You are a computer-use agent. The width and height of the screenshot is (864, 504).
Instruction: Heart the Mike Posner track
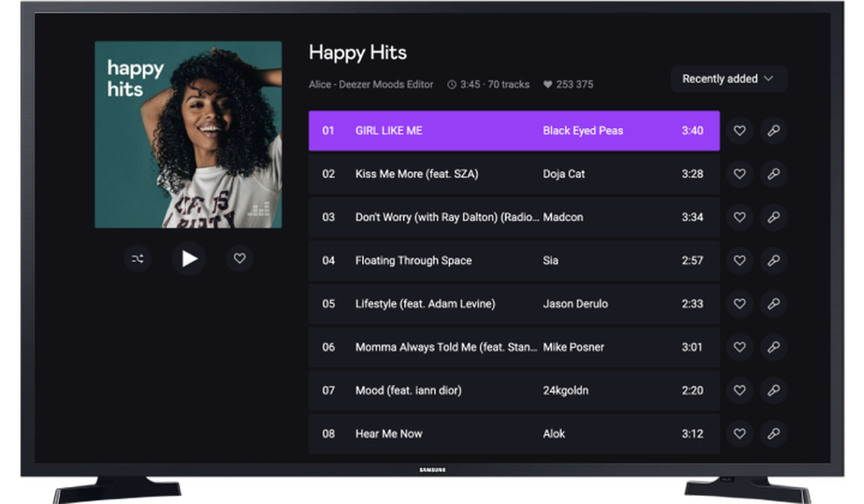point(739,347)
